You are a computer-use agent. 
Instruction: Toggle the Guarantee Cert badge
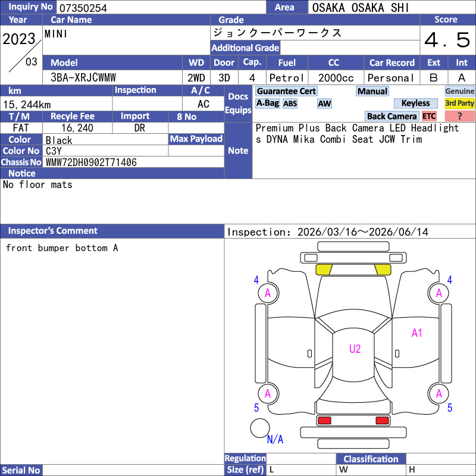coord(286,91)
